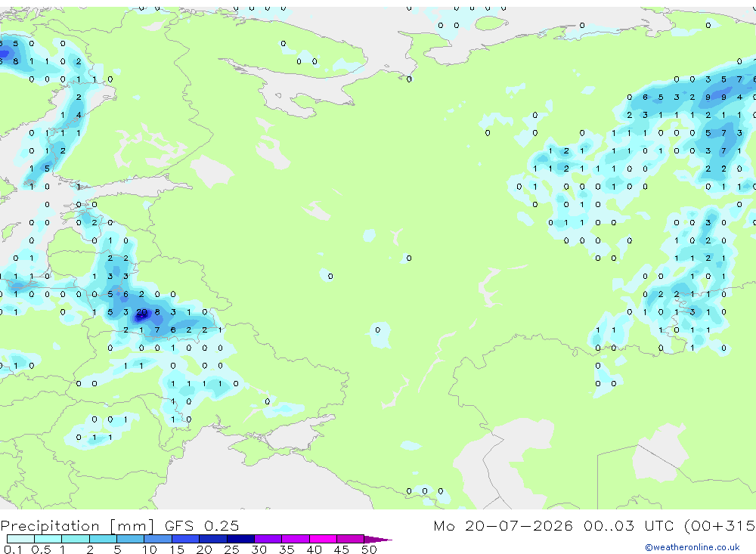The width and height of the screenshot is (756, 554).
Task: Pick the 35–40 mm violet swatch
Action: pyautogui.click(x=295, y=539)
